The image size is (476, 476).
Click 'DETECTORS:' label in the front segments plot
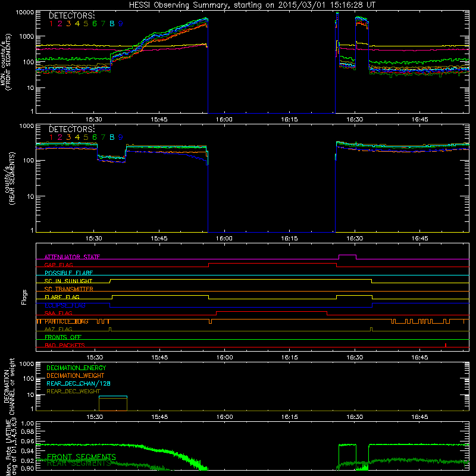(71, 15)
